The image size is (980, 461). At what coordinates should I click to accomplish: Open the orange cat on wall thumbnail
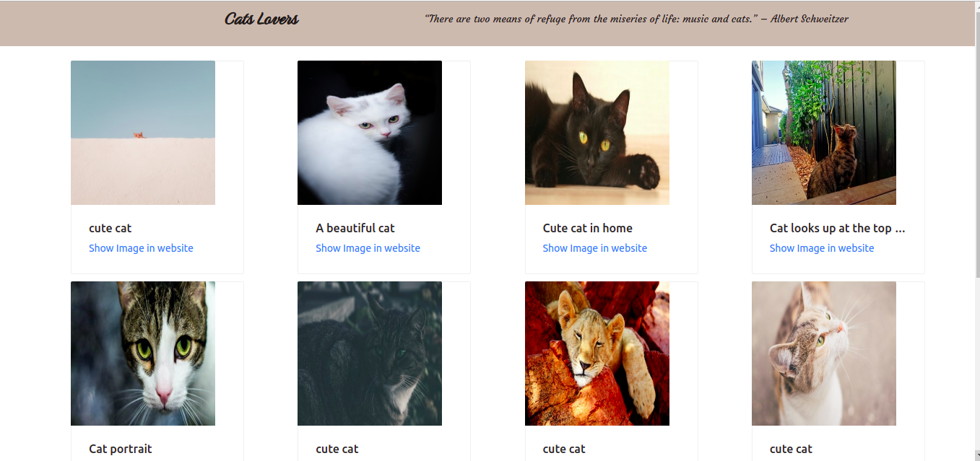(143, 133)
